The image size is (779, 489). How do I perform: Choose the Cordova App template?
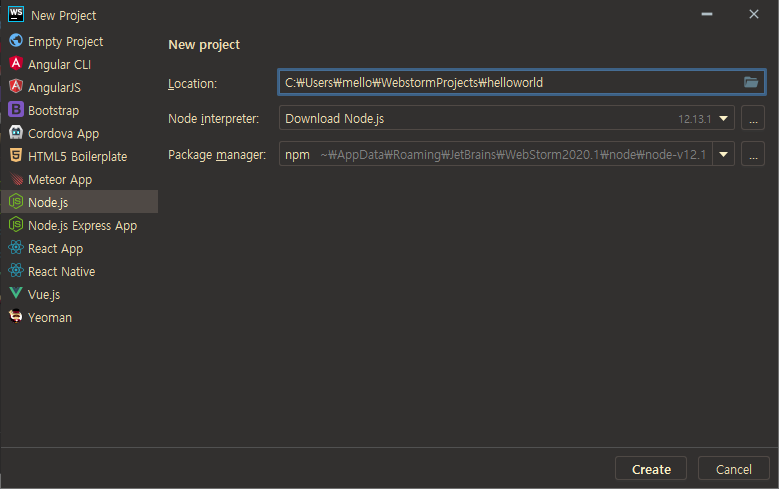[79, 133]
